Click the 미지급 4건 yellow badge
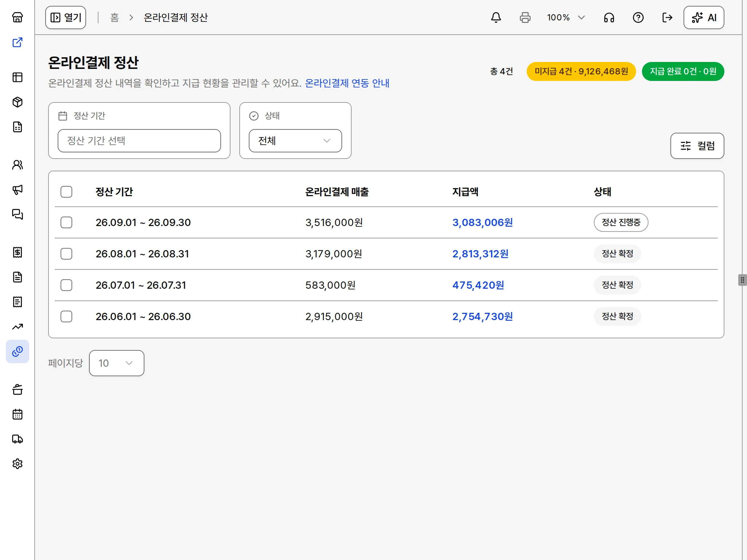The image size is (747, 560). tap(581, 71)
